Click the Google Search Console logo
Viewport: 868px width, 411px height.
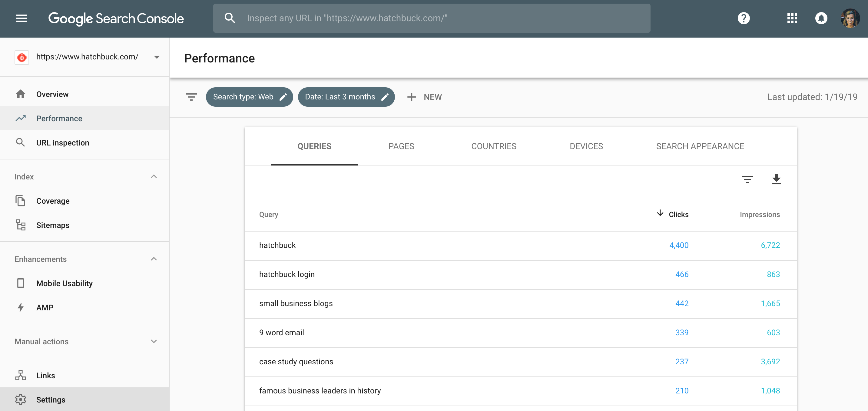tap(116, 18)
